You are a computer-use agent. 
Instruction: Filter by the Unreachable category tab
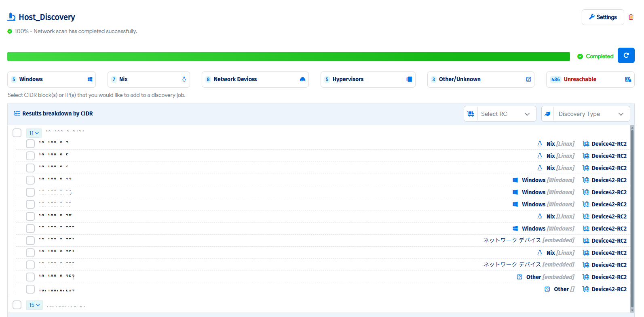(590, 80)
